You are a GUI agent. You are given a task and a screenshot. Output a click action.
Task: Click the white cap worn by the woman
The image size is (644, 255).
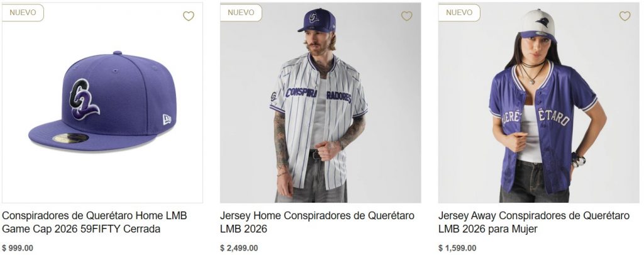538,25
